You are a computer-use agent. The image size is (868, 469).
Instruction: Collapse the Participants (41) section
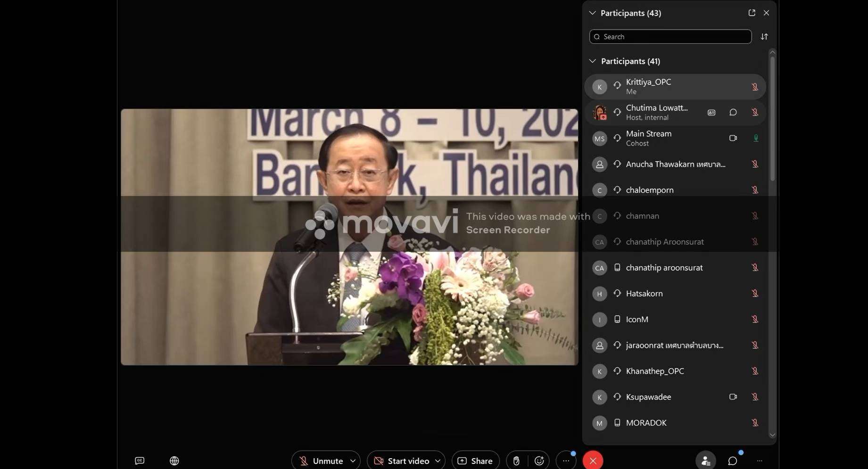tap(592, 61)
